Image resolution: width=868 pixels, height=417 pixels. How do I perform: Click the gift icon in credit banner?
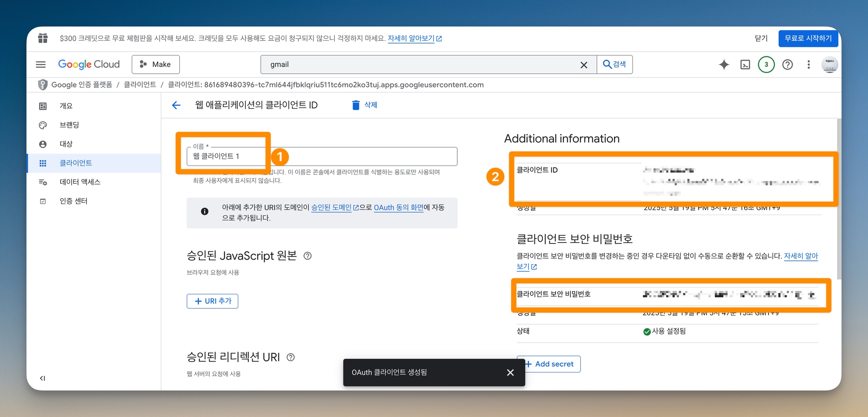(x=43, y=38)
